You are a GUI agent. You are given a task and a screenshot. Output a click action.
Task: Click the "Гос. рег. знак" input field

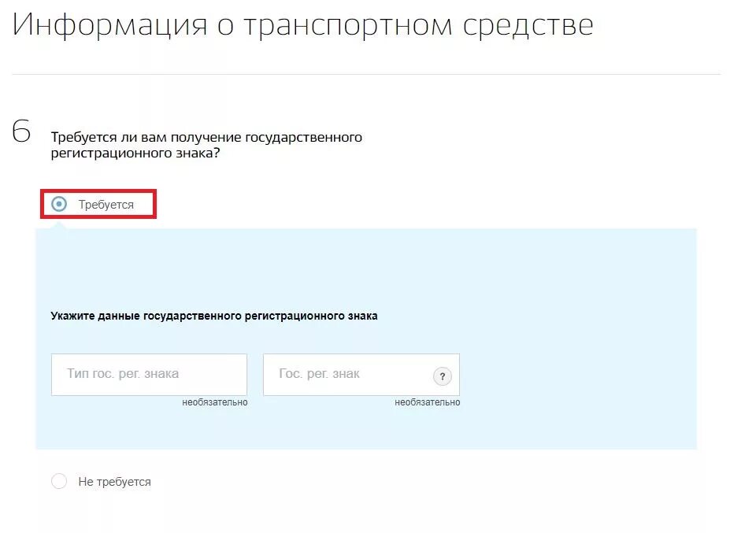point(361,375)
